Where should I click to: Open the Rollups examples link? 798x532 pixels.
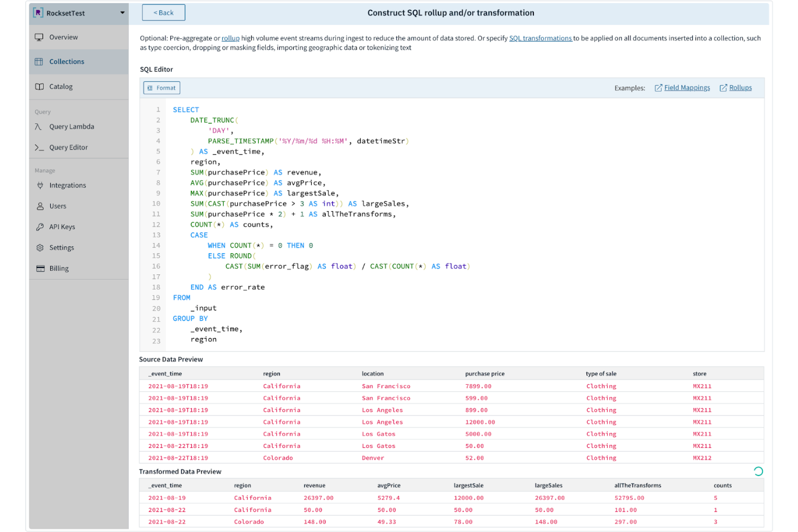[x=740, y=88]
